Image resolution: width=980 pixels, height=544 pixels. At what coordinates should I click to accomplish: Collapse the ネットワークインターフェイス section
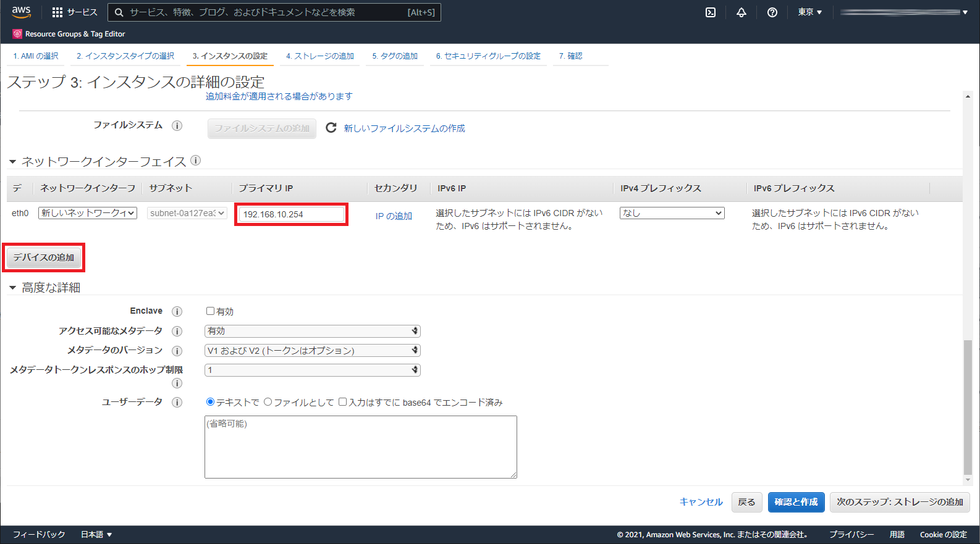point(12,162)
